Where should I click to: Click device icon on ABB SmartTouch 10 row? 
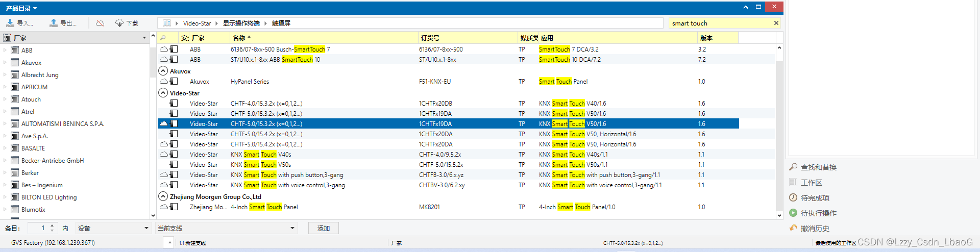pyautogui.click(x=174, y=60)
